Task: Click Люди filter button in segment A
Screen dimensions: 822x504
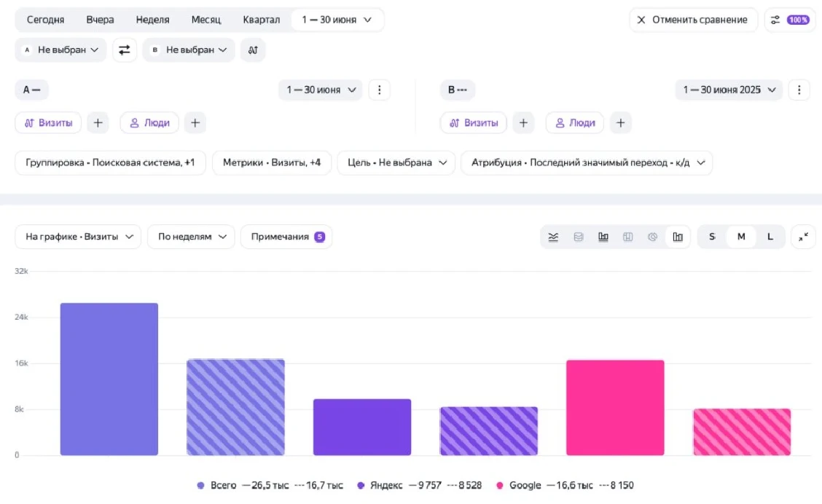Action: [149, 122]
